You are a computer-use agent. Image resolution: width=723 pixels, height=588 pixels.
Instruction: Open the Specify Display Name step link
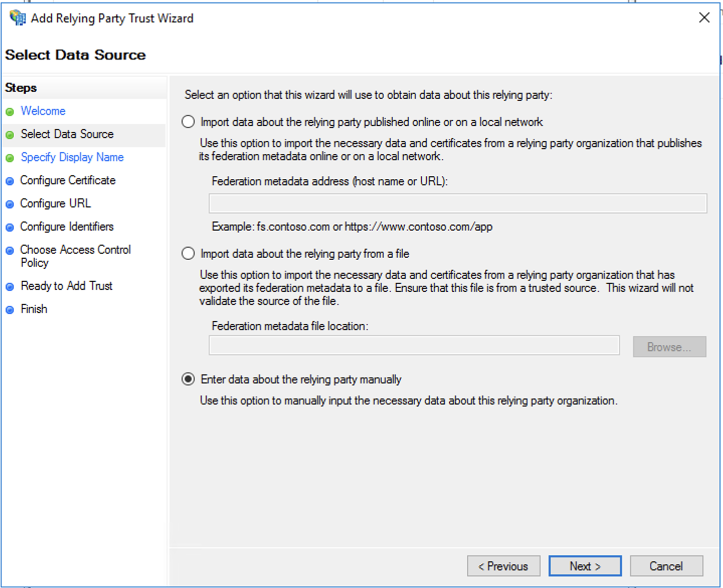tap(72, 158)
